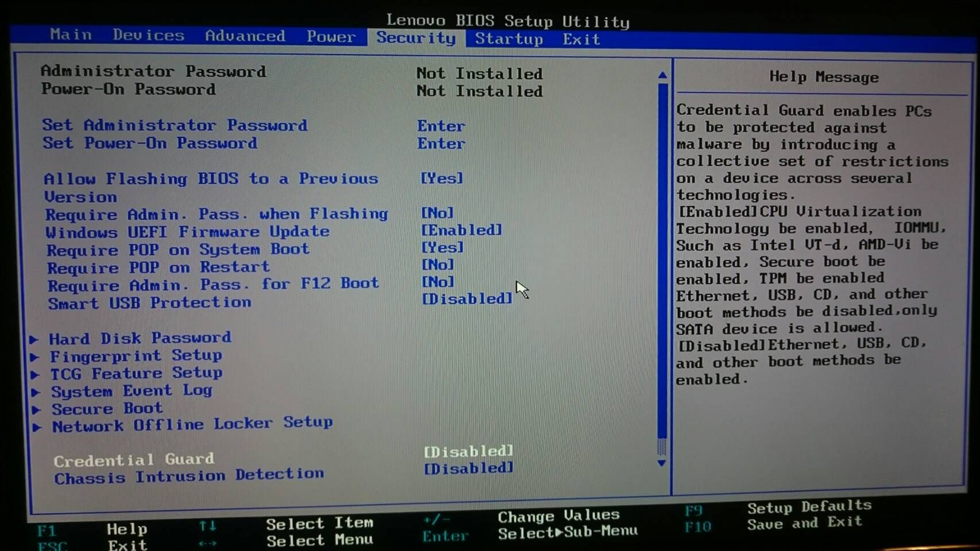
Task: Select the Chassis Intrusion Detection label
Action: point(189,476)
